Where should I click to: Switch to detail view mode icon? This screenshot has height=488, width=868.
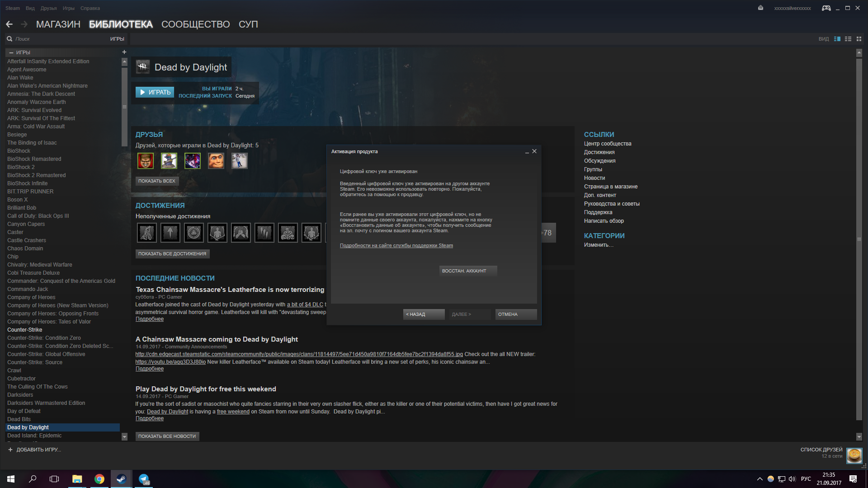point(837,39)
